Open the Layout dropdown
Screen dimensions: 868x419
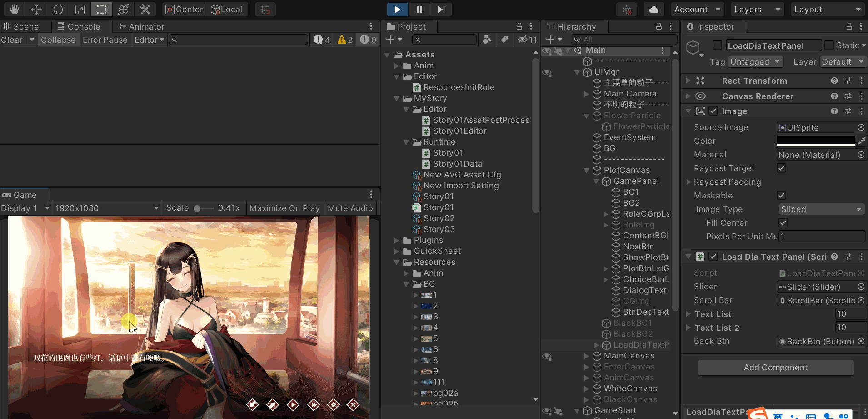827,10
